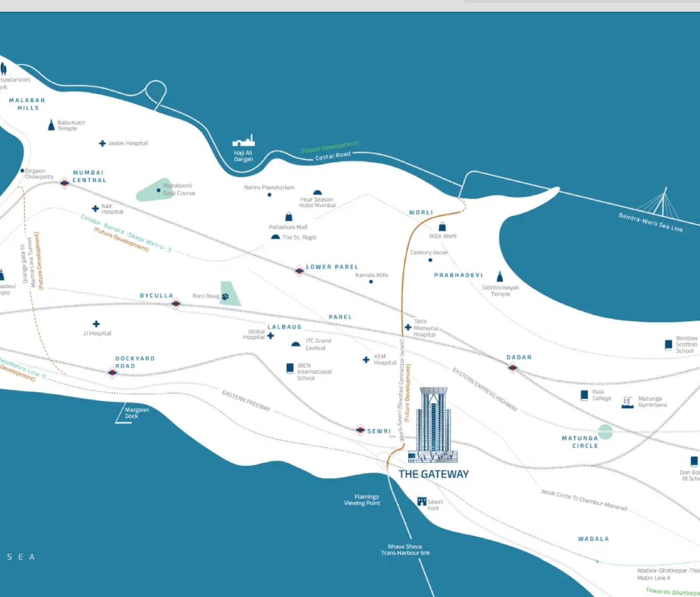This screenshot has height=597, width=700.
Task: Click the Jaslok Hospital cross icon
Action: [x=102, y=144]
